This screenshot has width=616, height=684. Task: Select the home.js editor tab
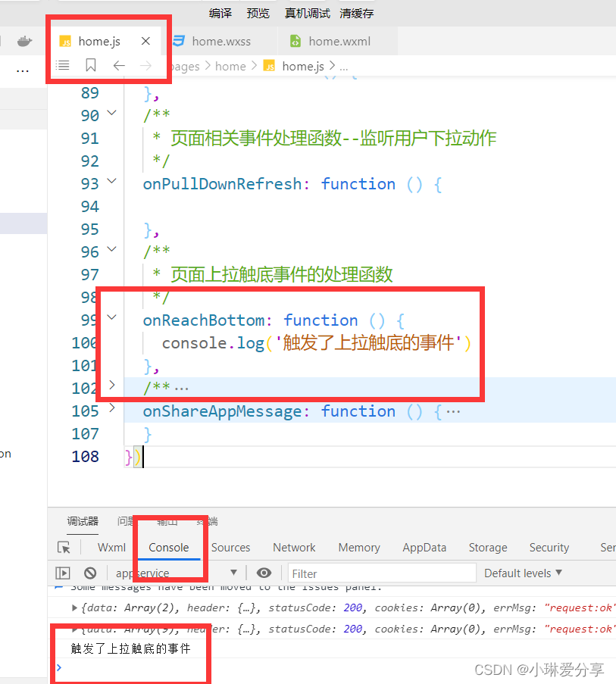(99, 41)
